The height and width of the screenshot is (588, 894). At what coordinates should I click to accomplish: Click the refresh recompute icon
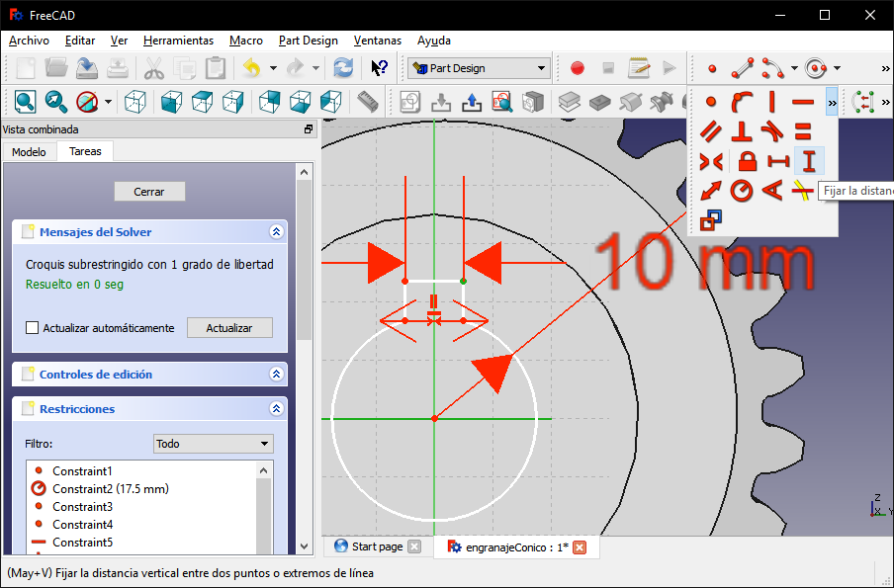(343, 68)
